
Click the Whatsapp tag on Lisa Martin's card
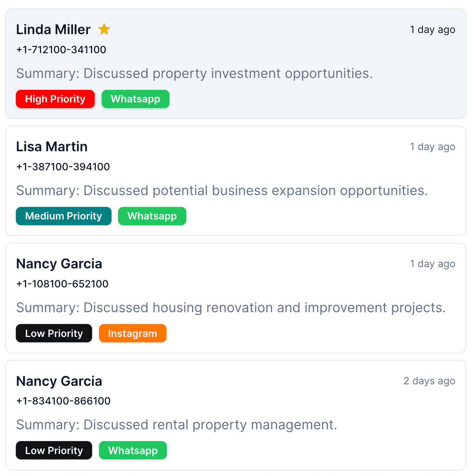tap(152, 216)
